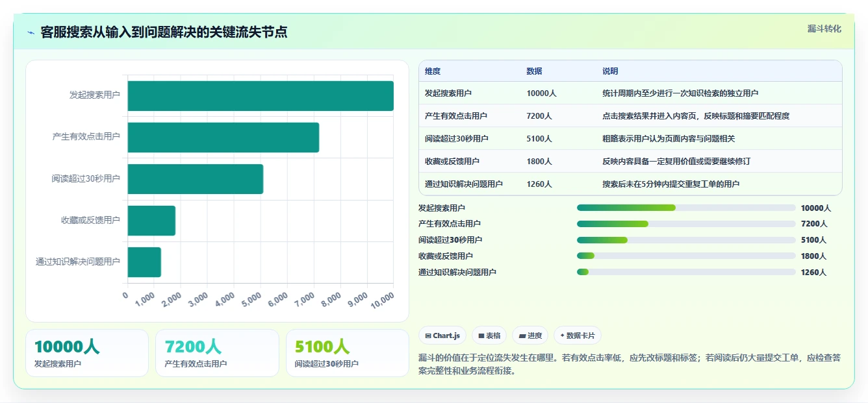
Task: Click description 搜索后未在5分钟内提交重复工单的用户
Action: coord(670,184)
